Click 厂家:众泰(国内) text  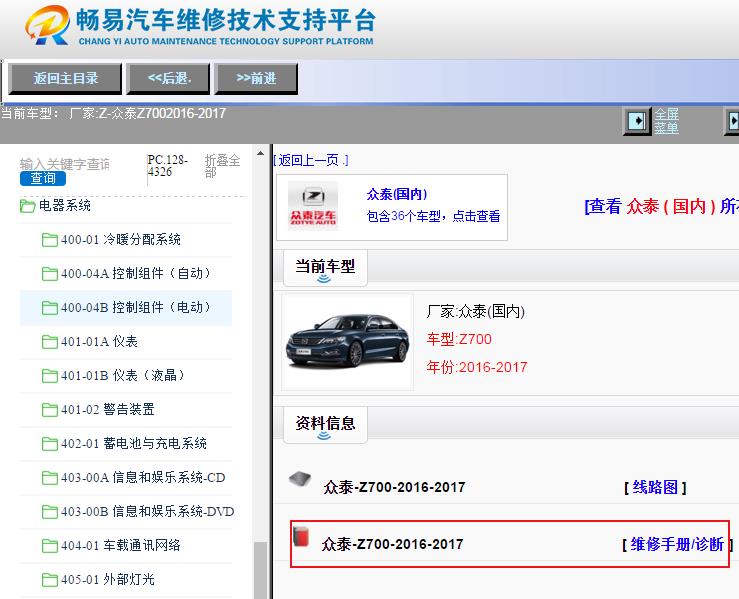tap(476, 312)
